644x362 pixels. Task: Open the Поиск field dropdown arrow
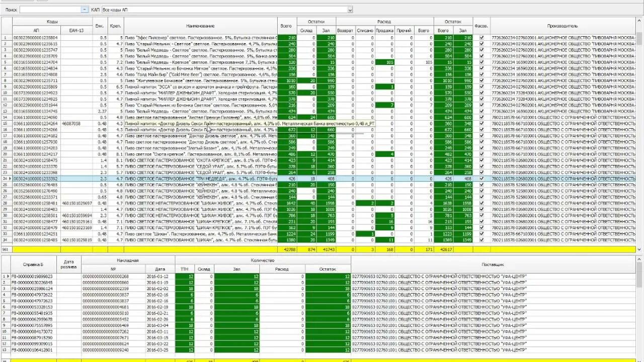pyautogui.click(x=84, y=10)
